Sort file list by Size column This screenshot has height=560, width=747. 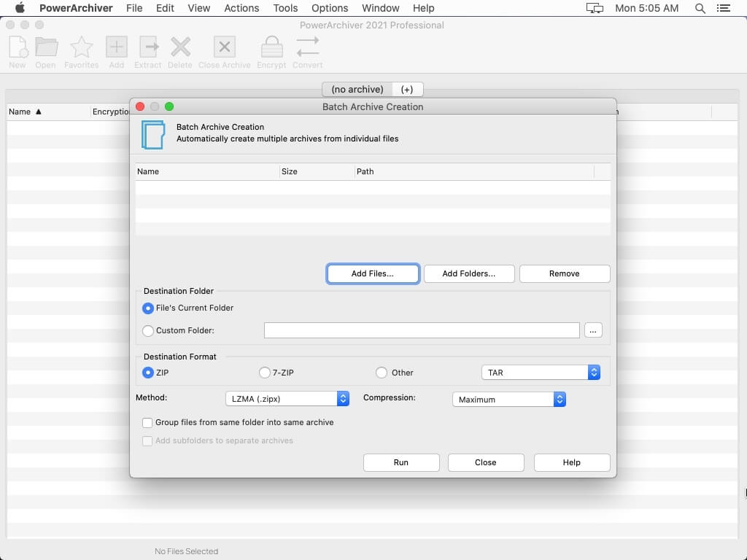pos(317,171)
